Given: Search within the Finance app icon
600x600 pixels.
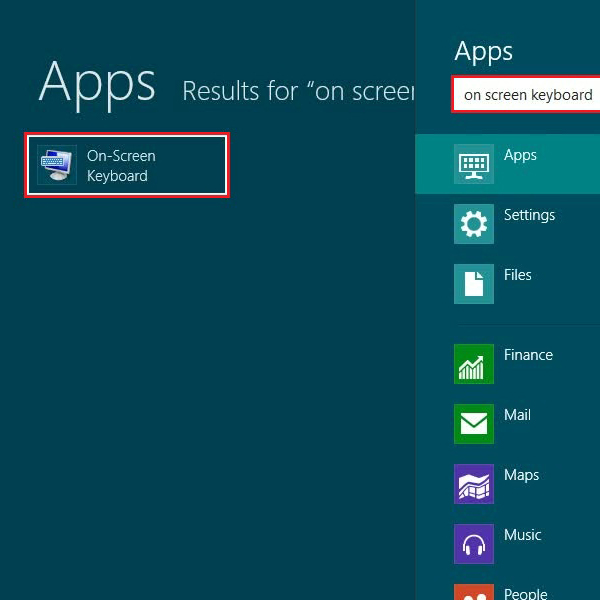Looking at the screenshot, I should pyautogui.click(x=474, y=364).
